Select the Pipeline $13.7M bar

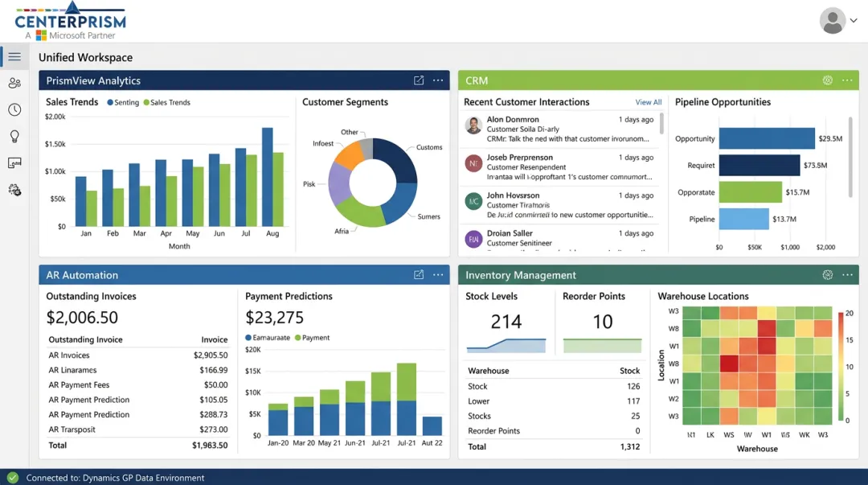744,219
